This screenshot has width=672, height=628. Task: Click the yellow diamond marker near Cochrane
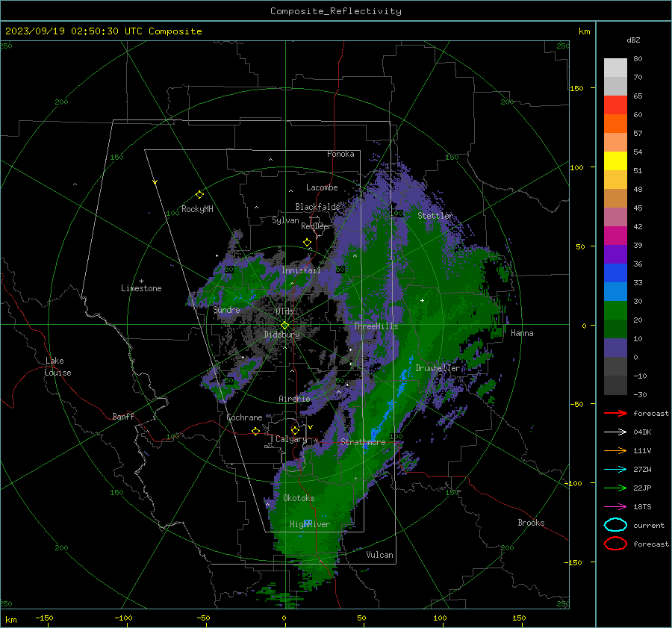point(255,432)
